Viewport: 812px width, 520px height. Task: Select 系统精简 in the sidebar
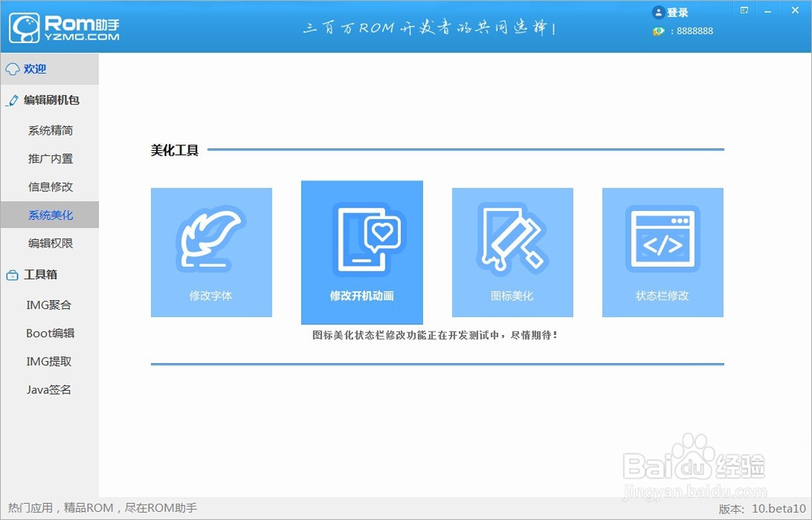[x=51, y=130]
